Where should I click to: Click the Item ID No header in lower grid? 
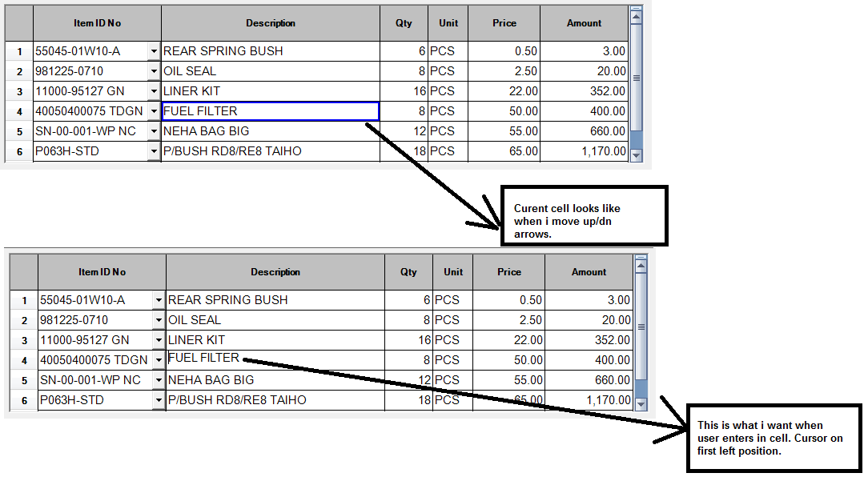102,272
